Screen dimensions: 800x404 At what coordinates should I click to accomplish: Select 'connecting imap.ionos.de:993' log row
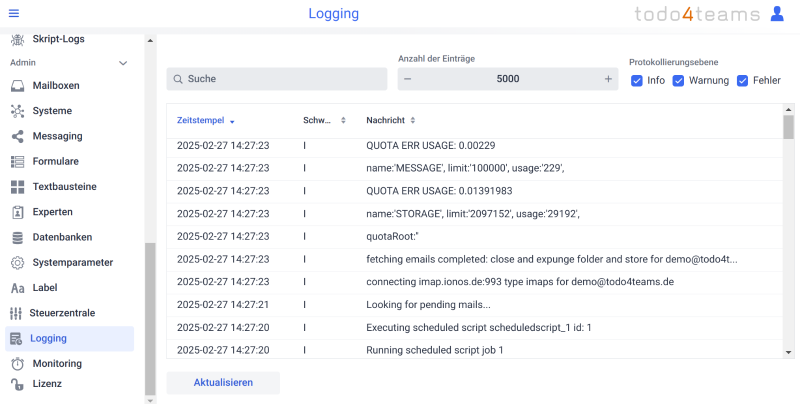(474, 282)
